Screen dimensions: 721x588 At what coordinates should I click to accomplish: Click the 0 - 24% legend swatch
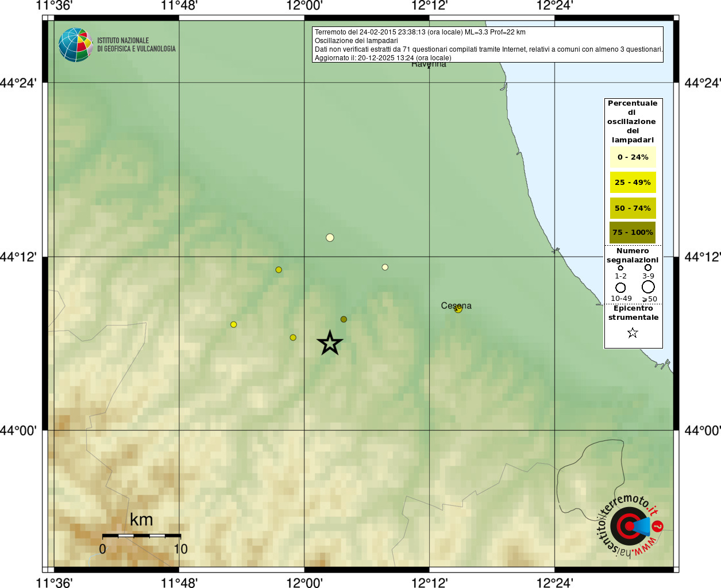[x=633, y=157]
